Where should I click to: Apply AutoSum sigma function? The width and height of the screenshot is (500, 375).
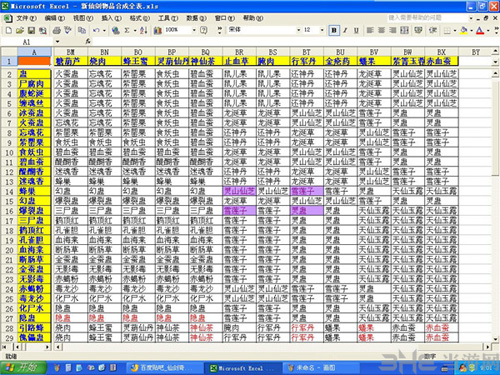click(x=127, y=30)
